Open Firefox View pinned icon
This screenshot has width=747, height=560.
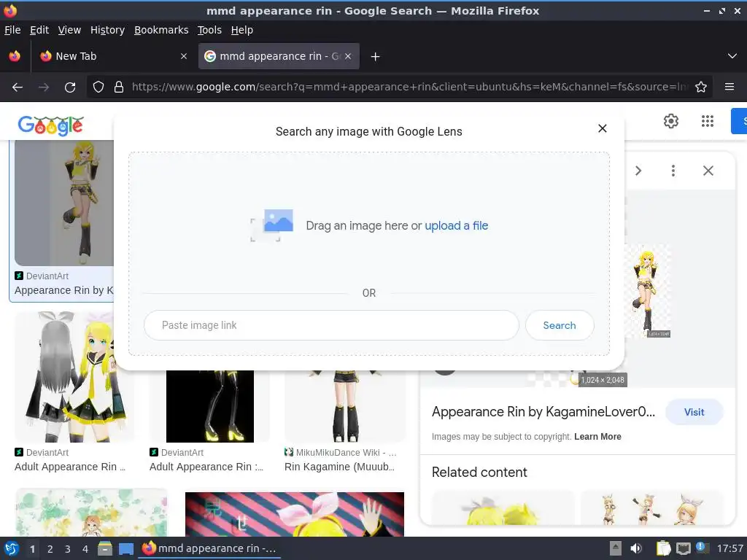pyautogui.click(x=15, y=56)
